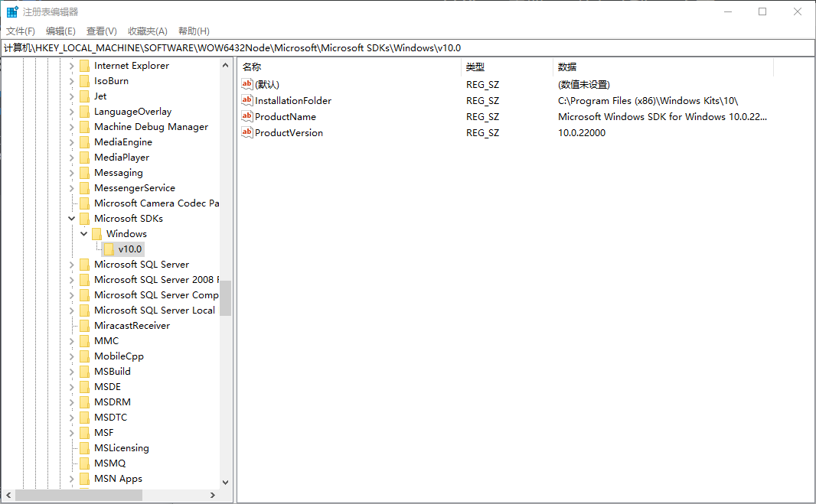
Task: Open the 编辑(E) menu
Action: click(x=60, y=31)
